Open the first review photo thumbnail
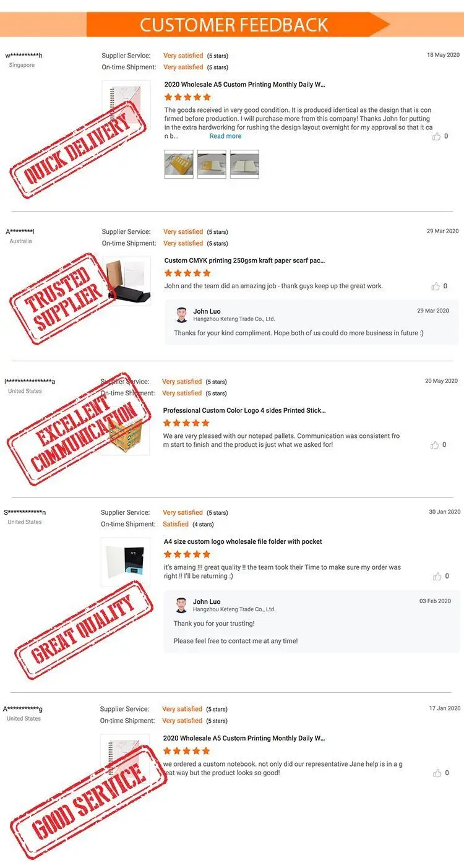 coord(179,164)
